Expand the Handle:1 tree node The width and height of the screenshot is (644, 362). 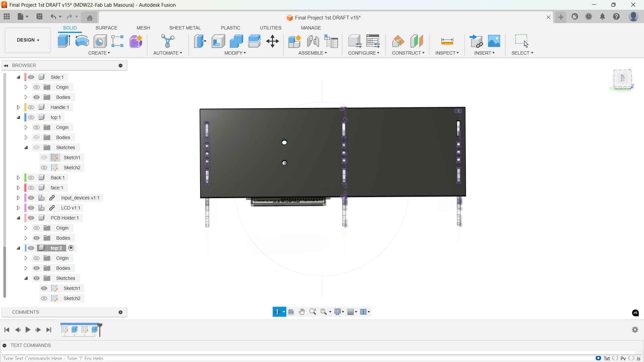[18, 107]
